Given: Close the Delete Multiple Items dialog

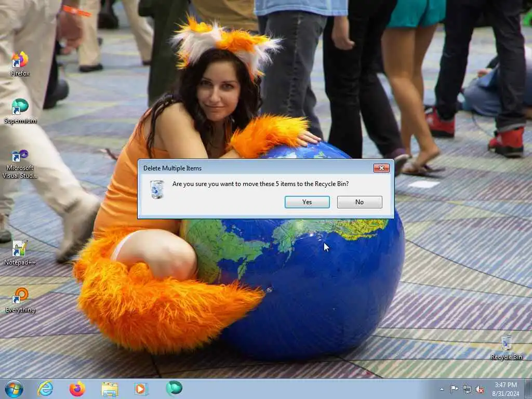Looking at the screenshot, I should [x=381, y=168].
